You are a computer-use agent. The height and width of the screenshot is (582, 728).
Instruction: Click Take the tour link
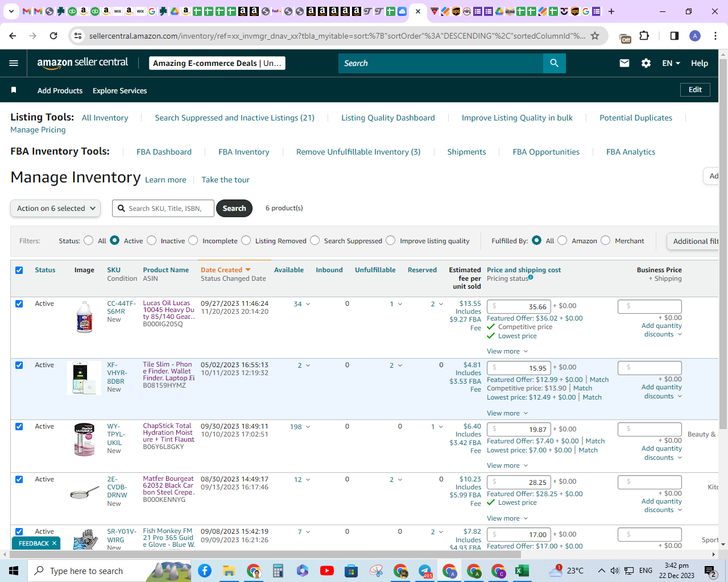point(225,180)
